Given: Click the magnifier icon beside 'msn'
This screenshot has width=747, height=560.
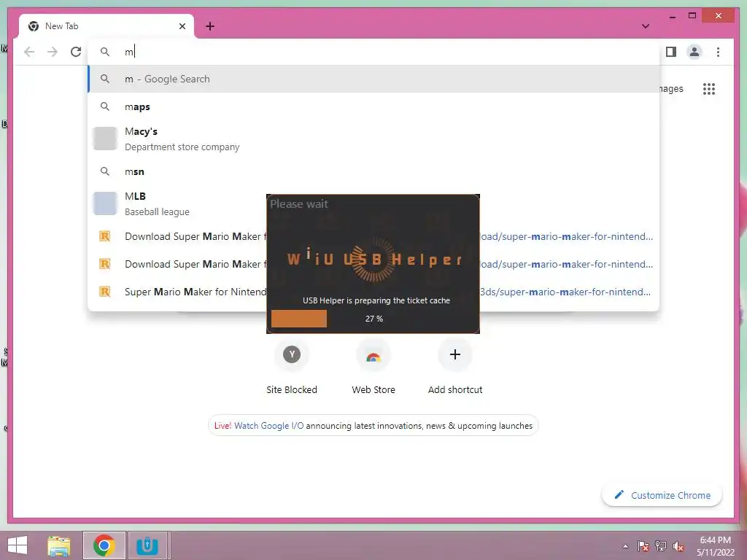Looking at the screenshot, I should [x=105, y=171].
